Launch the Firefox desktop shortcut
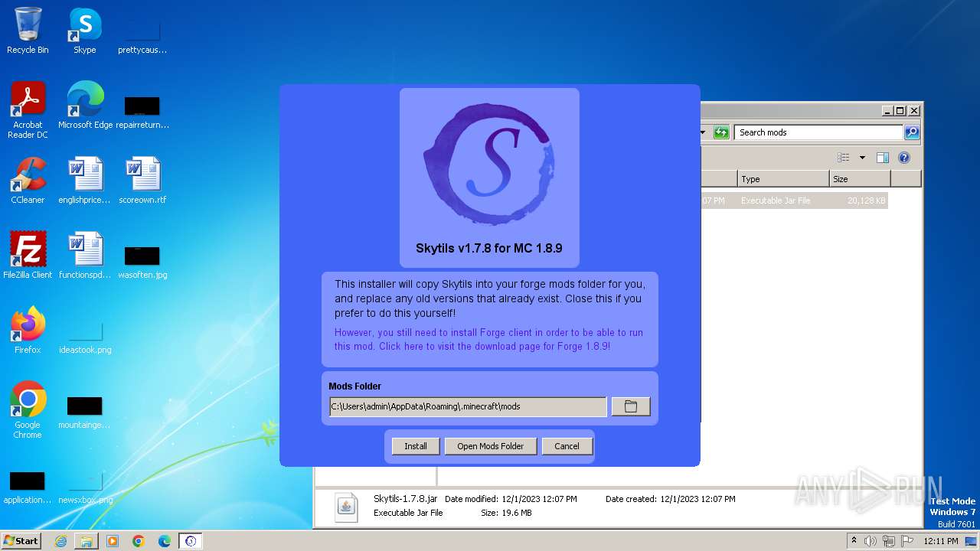Viewport: 980px width, 551px height. 28,331
